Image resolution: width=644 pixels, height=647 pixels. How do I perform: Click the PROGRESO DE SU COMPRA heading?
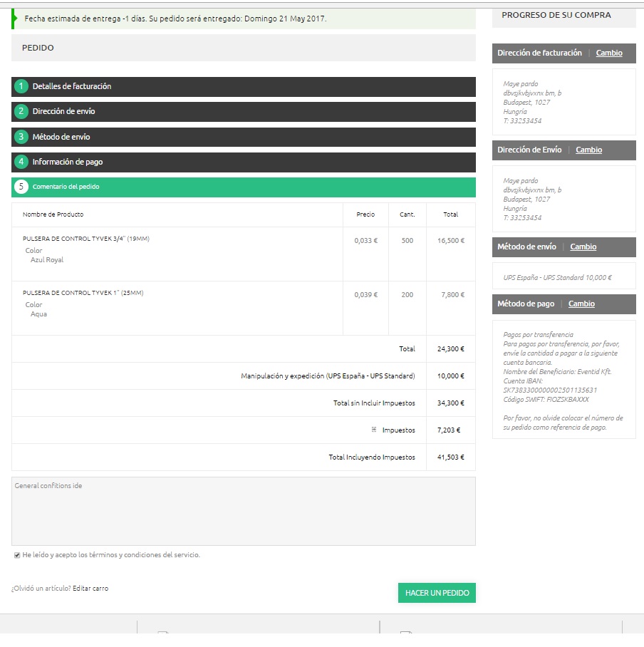[556, 15]
